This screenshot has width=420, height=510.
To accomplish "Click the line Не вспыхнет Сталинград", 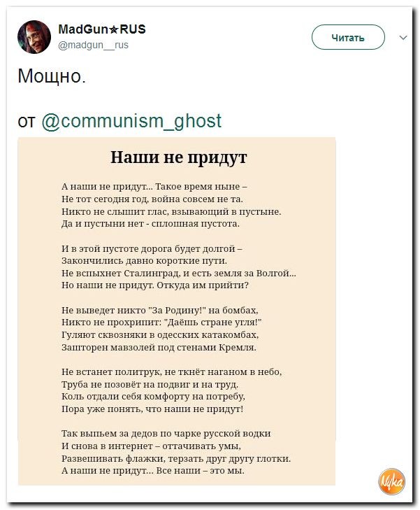I will coord(179,274).
